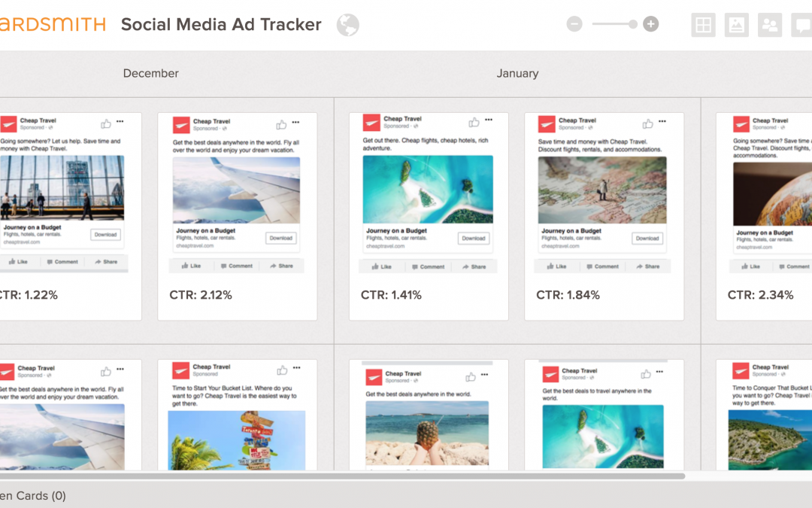Open the card with CTR: 1.84%

[604, 216]
